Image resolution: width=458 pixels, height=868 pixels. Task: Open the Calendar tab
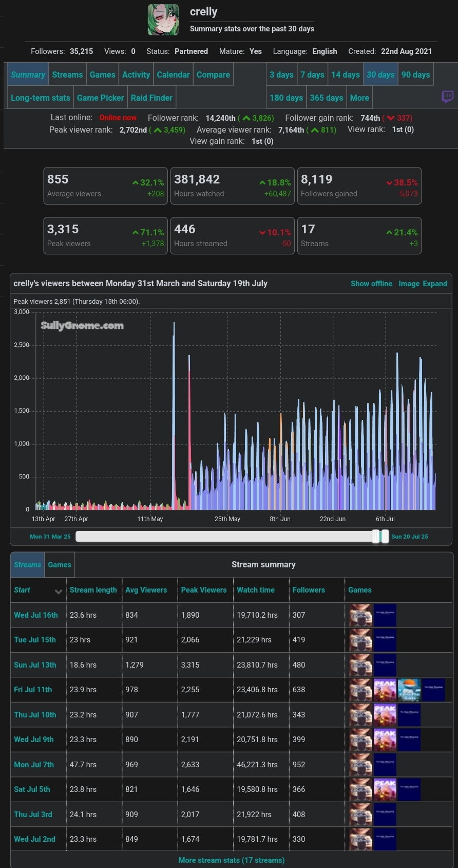pos(173,75)
